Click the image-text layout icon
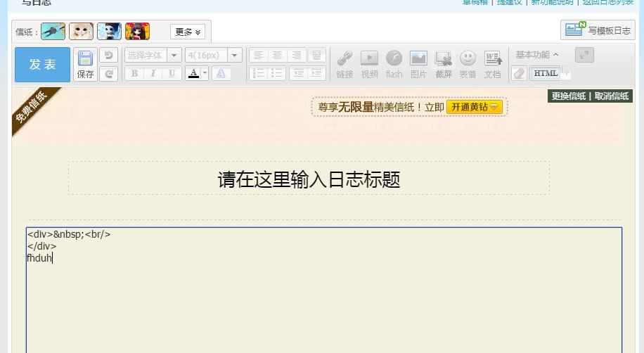Image resolution: width=644 pixels, height=353 pixels. (x=316, y=55)
